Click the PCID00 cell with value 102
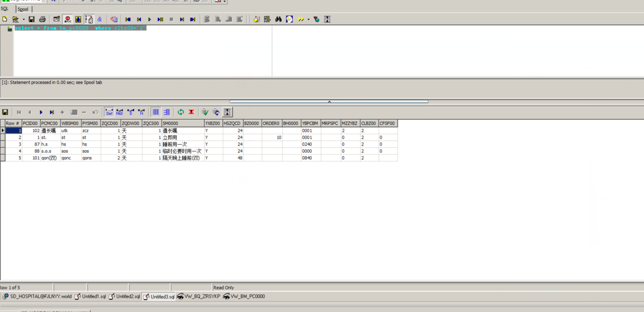This screenshot has height=312, width=644. pos(31,130)
